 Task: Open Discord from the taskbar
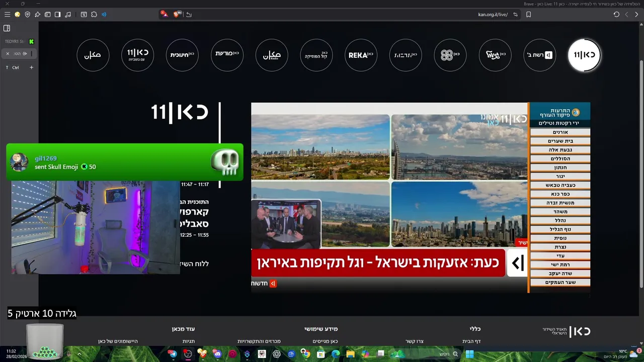pos(217,354)
